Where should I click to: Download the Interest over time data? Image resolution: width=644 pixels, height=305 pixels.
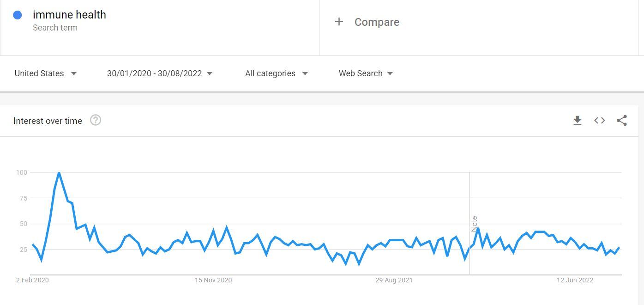(x=577, y=121)
